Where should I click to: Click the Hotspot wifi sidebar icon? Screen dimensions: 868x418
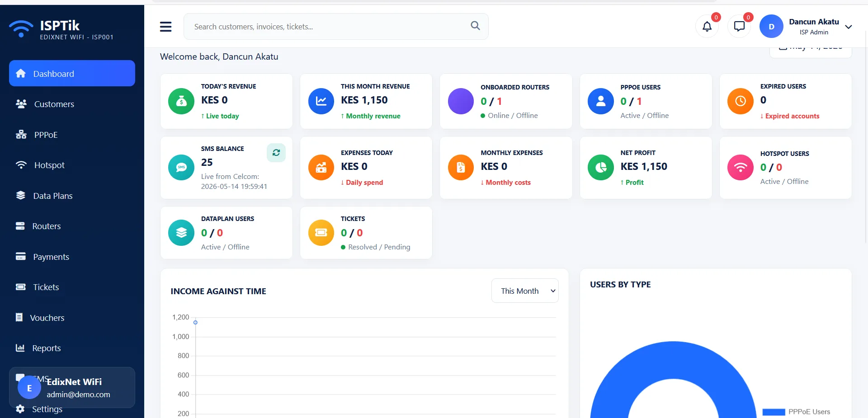21,165
